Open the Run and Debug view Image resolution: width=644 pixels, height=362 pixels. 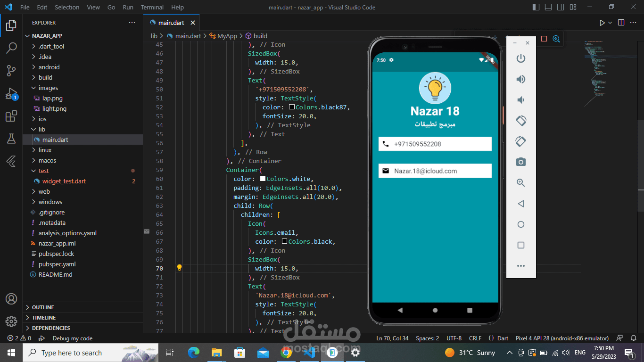tap(11, 93)
